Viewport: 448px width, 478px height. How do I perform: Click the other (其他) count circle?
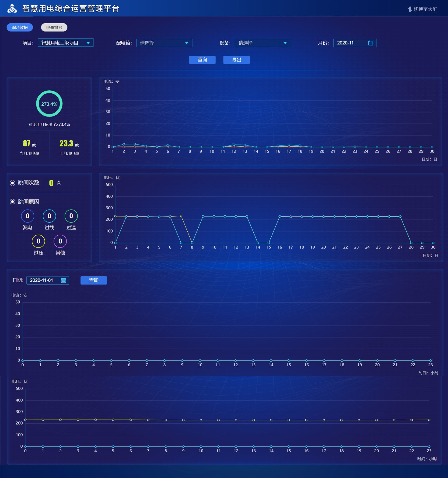(60, 241)
